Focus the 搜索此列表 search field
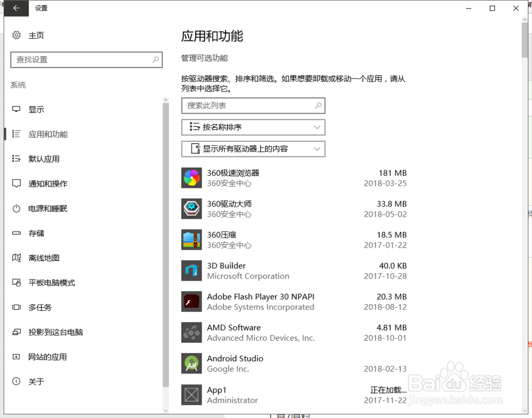Image resolution: width=532 pixels, height=418 pixels. click(x=253, y=105)
